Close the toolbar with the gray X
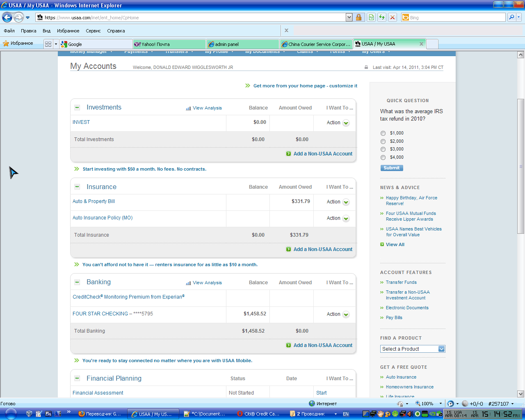 coord(286,30)
